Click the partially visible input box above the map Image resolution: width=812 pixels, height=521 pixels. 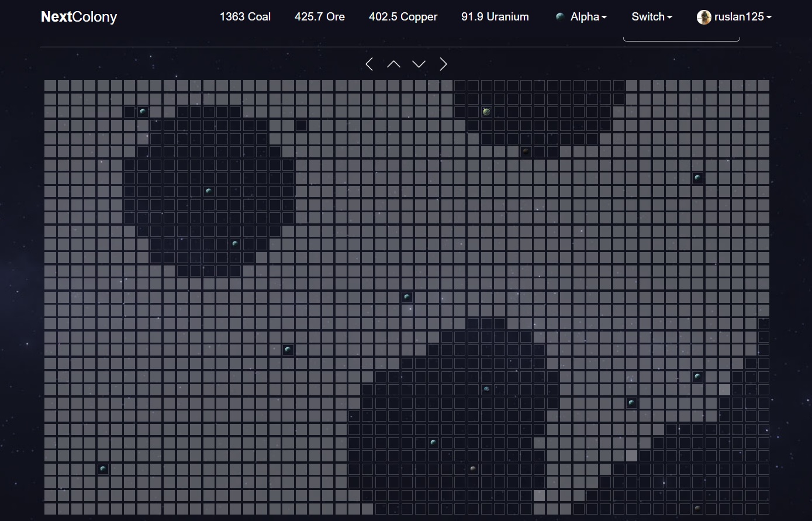tap(681, 39)
